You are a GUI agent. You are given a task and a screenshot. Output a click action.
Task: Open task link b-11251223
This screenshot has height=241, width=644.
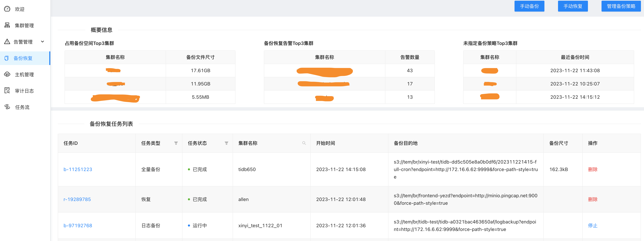(x=78, y=169)
